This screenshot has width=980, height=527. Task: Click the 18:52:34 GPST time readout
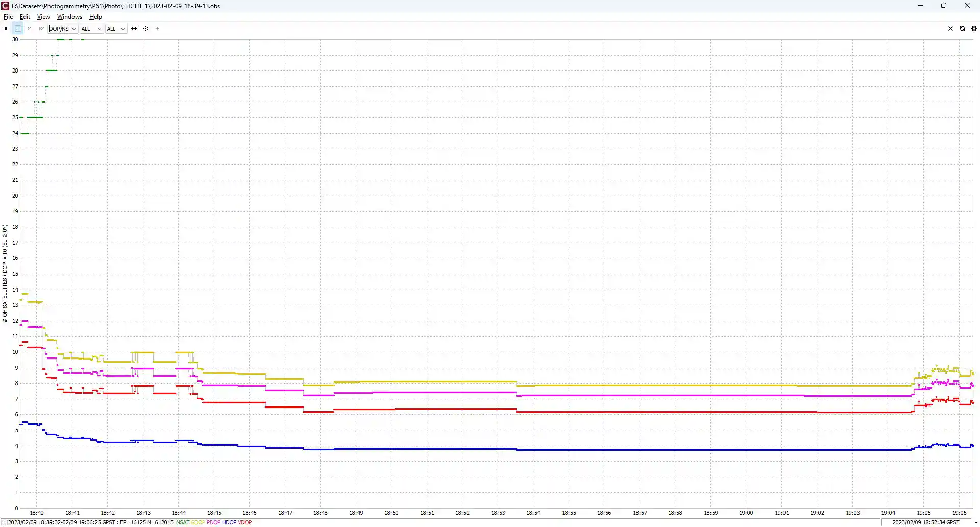925,522
